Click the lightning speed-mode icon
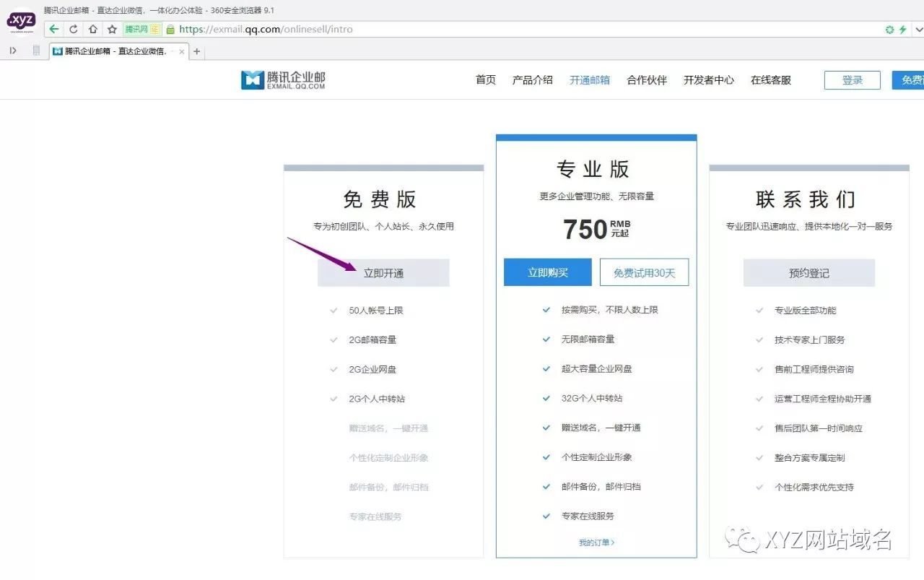Viewport: 924px width, 580px height. click(x=904, y=29)
